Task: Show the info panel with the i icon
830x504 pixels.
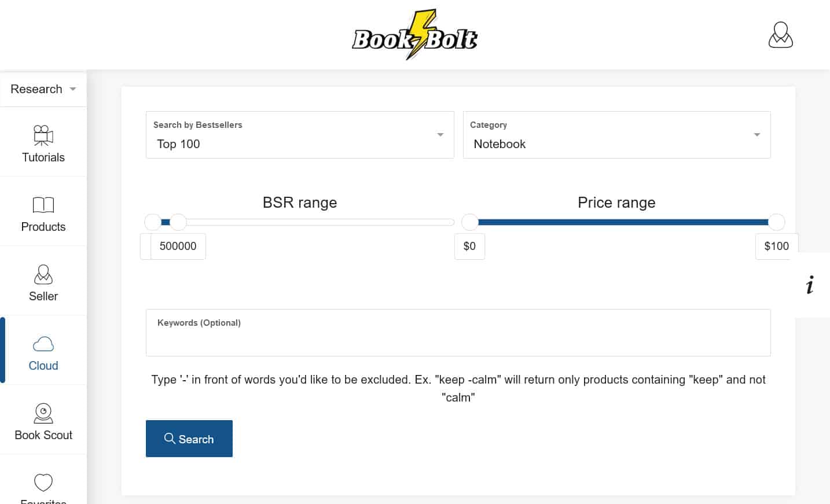Action: click(x=810, y=285)
